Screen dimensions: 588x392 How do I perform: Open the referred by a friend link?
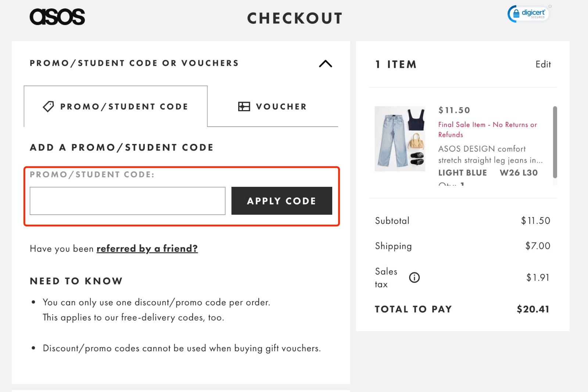(x=147, y=248)
